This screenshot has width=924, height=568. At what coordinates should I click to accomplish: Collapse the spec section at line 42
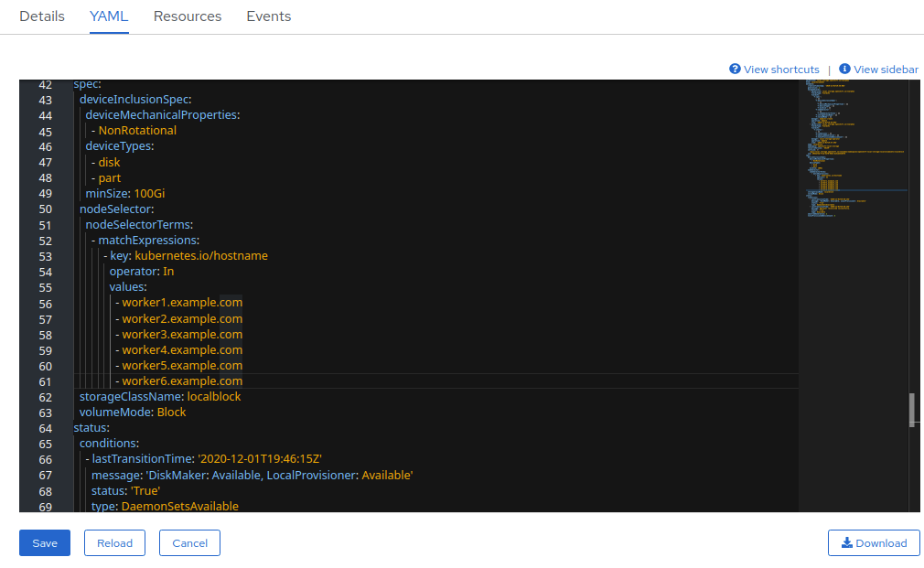click(65, 85)
